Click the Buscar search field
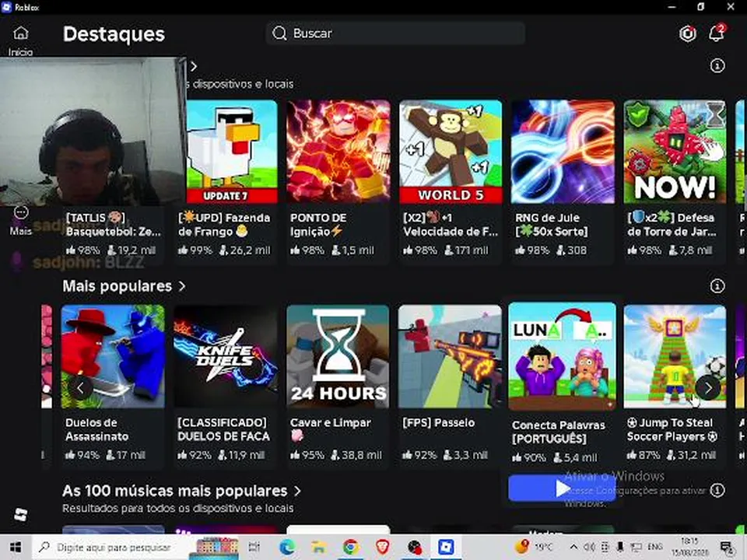This screenshot has width=747, height=560. click(395, 33)
